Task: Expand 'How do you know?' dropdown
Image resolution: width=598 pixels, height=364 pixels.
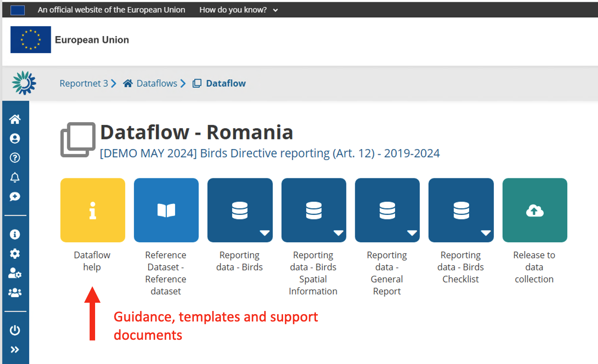Action: coord(238,10)
